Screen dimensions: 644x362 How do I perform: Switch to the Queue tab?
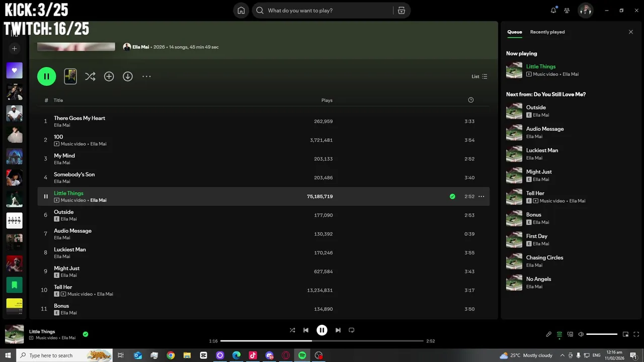click(514, 32)
